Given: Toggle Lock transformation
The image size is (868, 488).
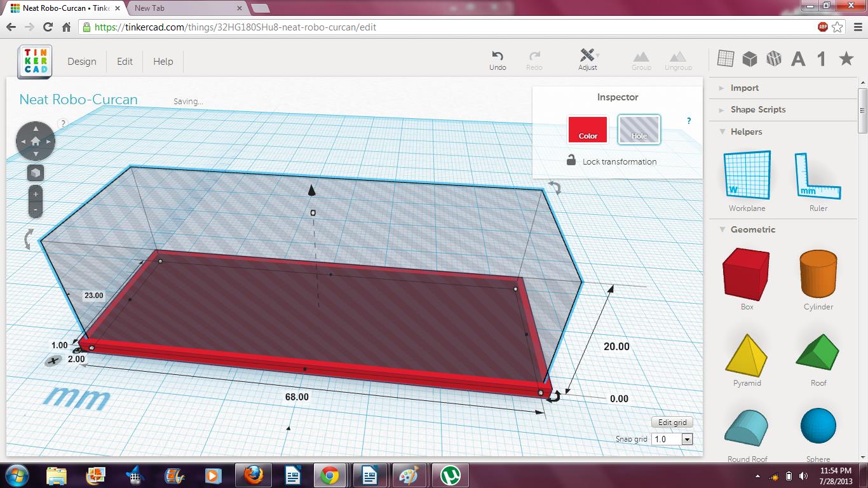Looking at the screenshot, I should 611,161.
